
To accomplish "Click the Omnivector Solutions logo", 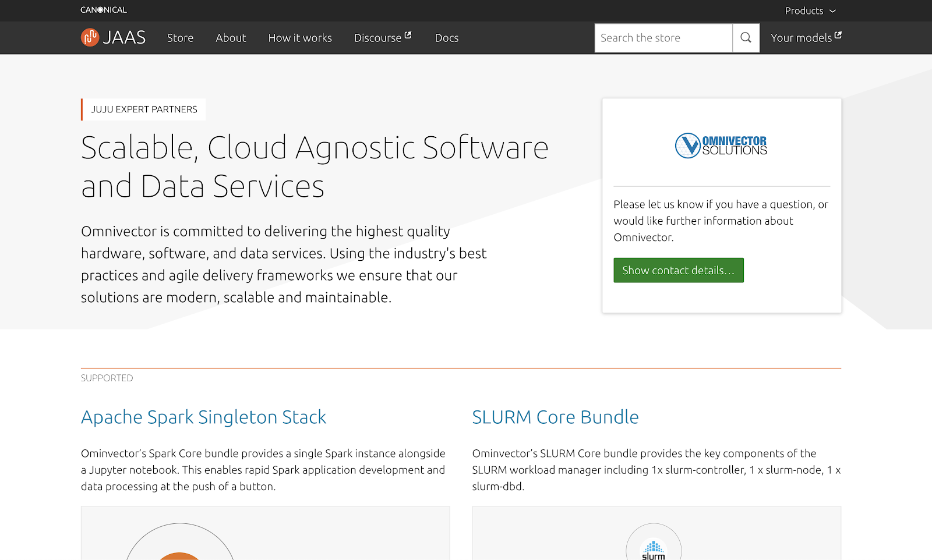I will point(721,146).
